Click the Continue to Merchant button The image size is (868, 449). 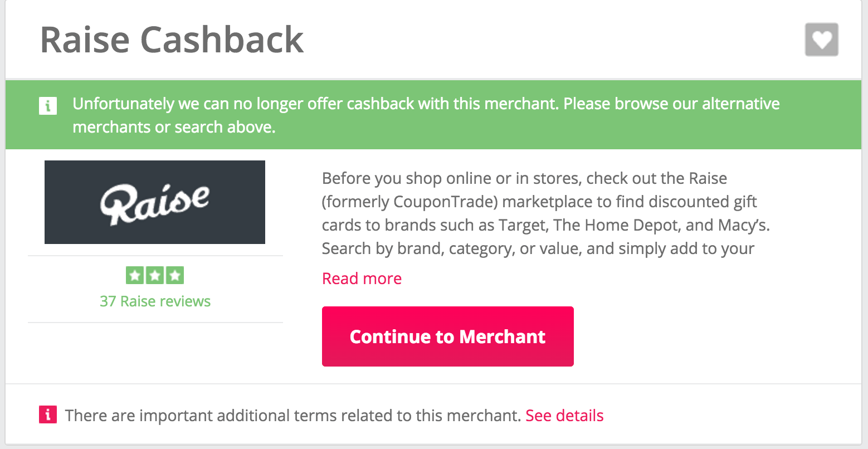click(x=448, y=336)
